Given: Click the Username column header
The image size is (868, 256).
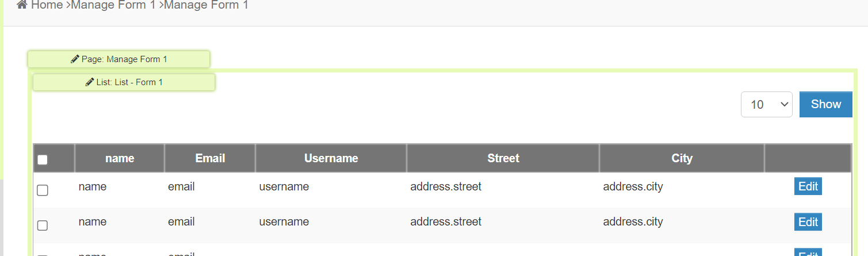Looking at the screenshot, I should pos(331,158).
